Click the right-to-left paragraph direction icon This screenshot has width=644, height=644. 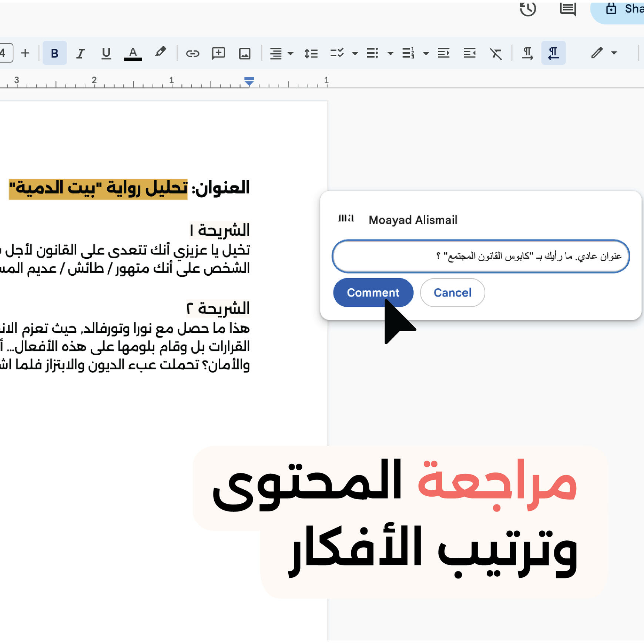coord(553,53)
